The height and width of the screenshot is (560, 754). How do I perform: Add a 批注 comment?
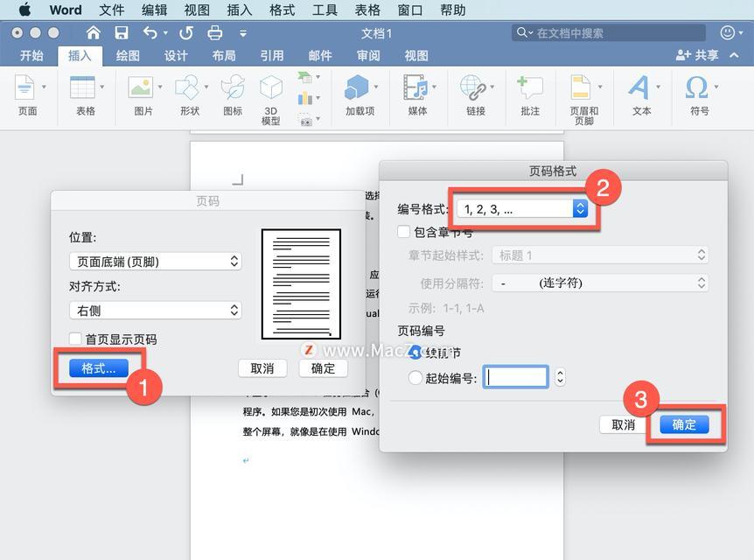click(529, 87)
